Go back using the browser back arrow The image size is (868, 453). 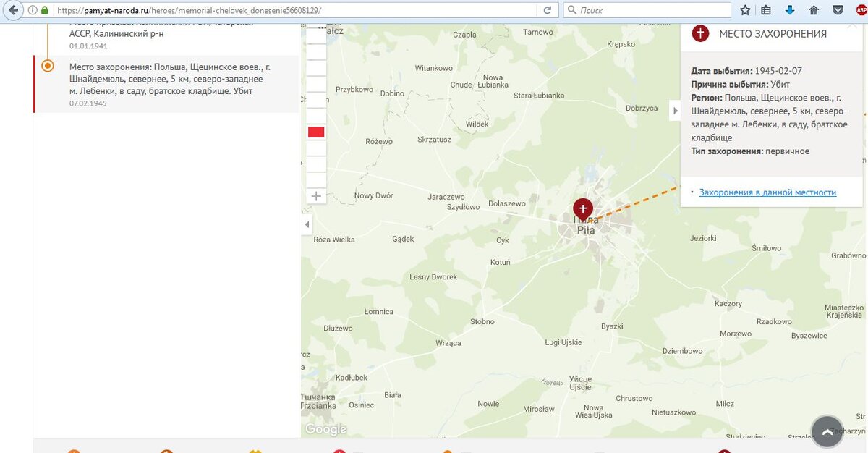point(13,10)
